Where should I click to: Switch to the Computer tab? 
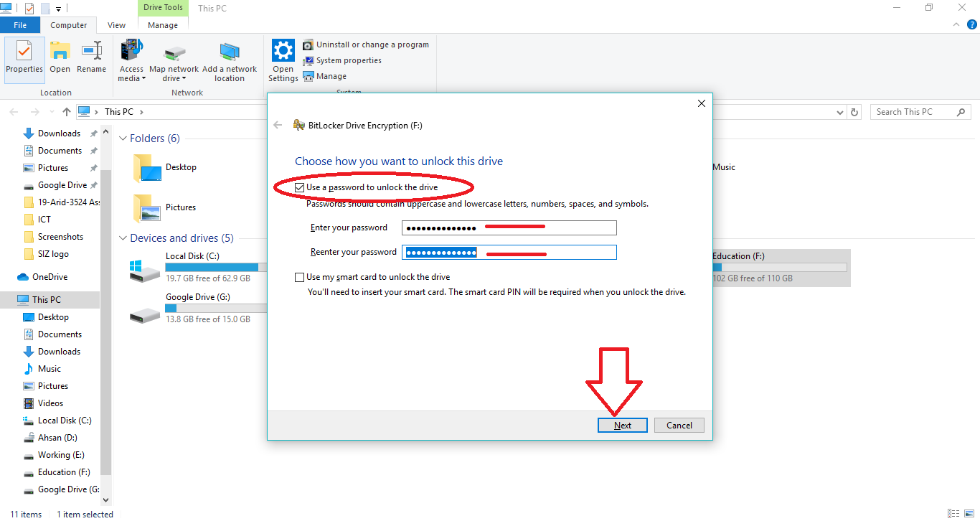[x=69, y=25]
